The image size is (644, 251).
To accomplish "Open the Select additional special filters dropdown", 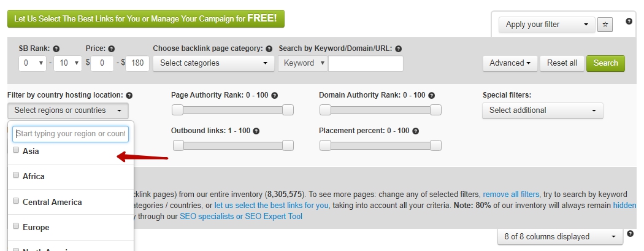I will point(542,110).
